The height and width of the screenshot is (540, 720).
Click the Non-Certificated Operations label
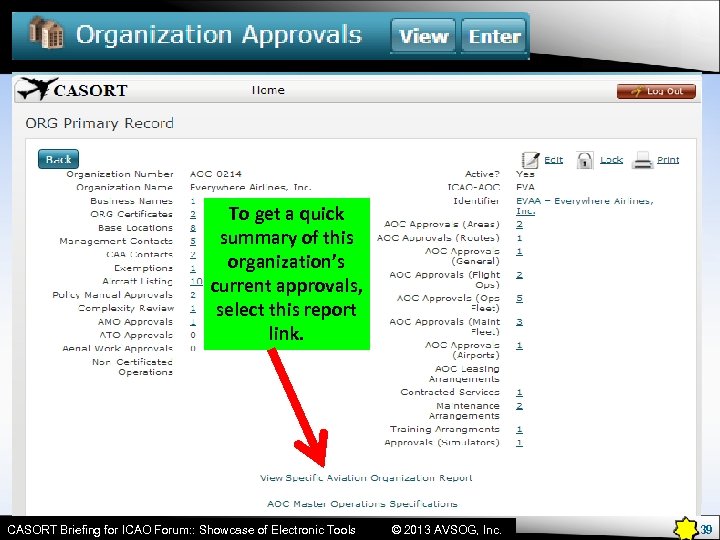click(x=132, y=367)
